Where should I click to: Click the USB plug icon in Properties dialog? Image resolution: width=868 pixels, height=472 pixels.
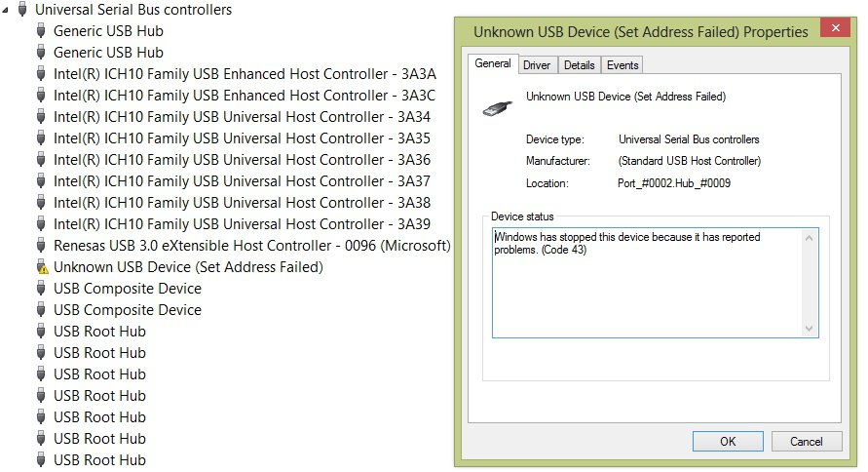tap(497, 108)
